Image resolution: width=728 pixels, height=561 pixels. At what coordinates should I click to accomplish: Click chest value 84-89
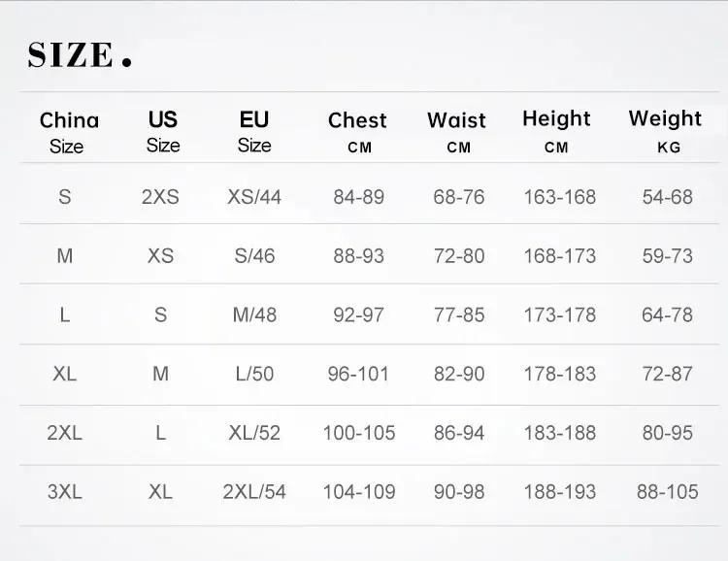click(x=358, y=196)
